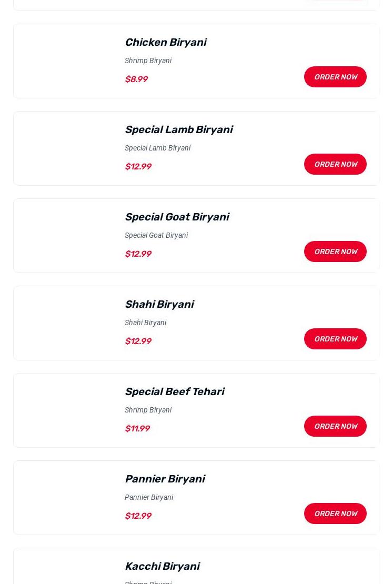Click the Shahi Biryani title

click(x=159, y=304)
